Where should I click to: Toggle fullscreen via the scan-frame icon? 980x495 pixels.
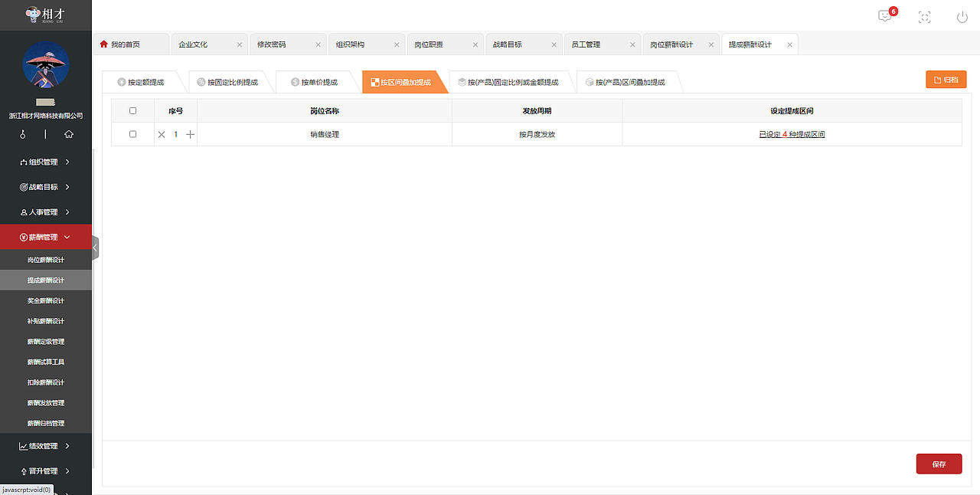924,17
